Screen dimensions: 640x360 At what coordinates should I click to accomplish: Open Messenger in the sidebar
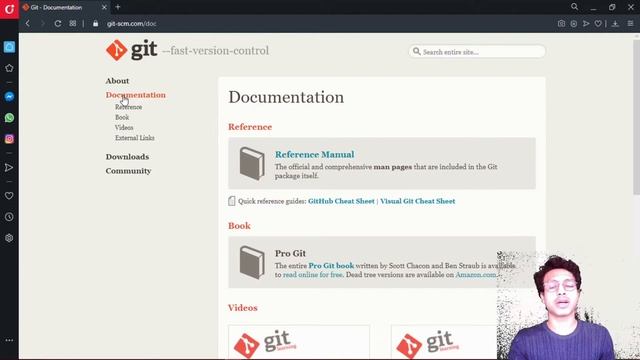(x=9, y=96)
